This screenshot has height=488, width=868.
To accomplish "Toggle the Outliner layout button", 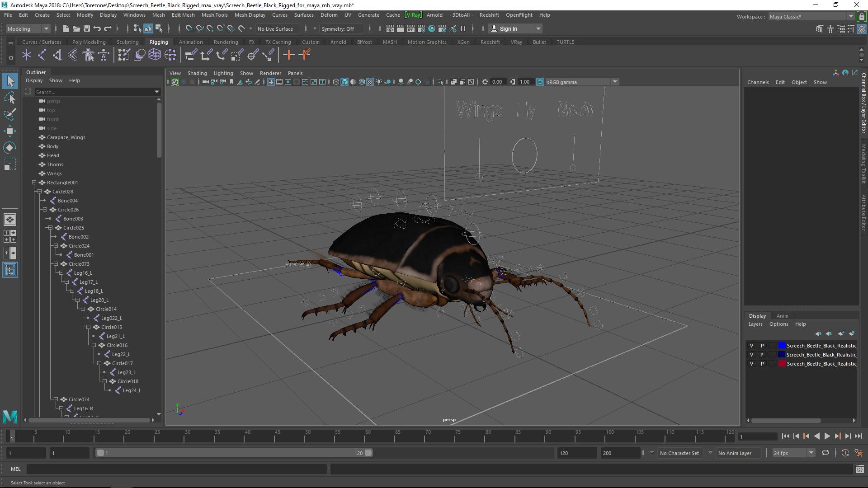I will click(9, 270).
